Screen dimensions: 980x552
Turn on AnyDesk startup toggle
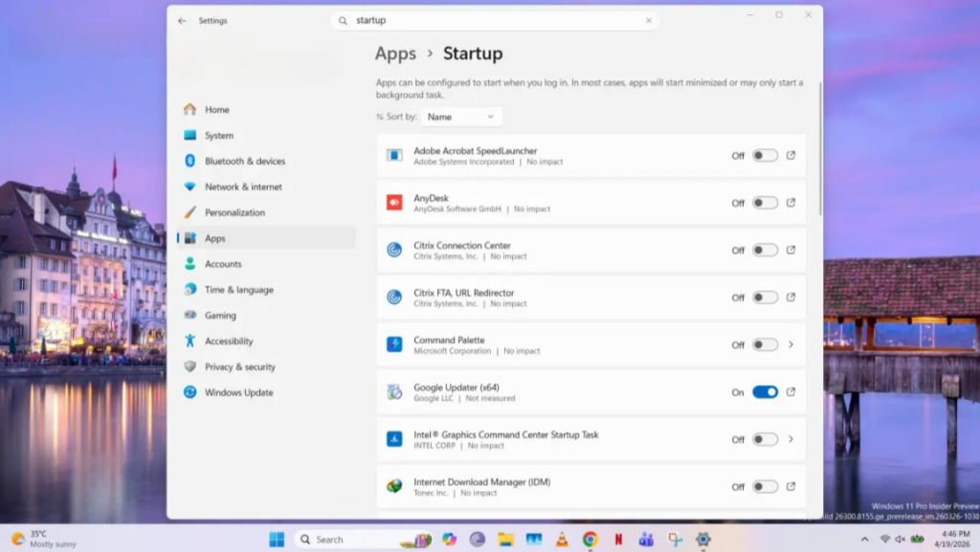pyautogui.click(x=765, y=203)
